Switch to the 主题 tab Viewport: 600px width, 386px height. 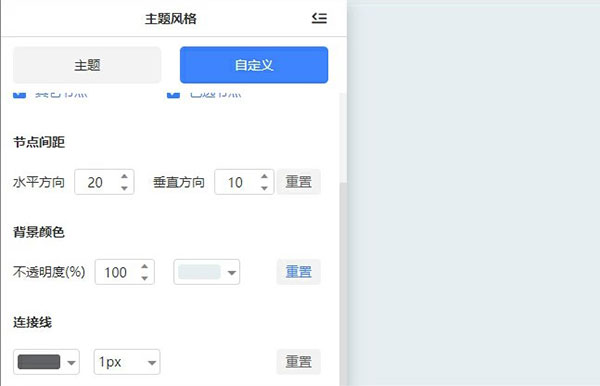87,65
